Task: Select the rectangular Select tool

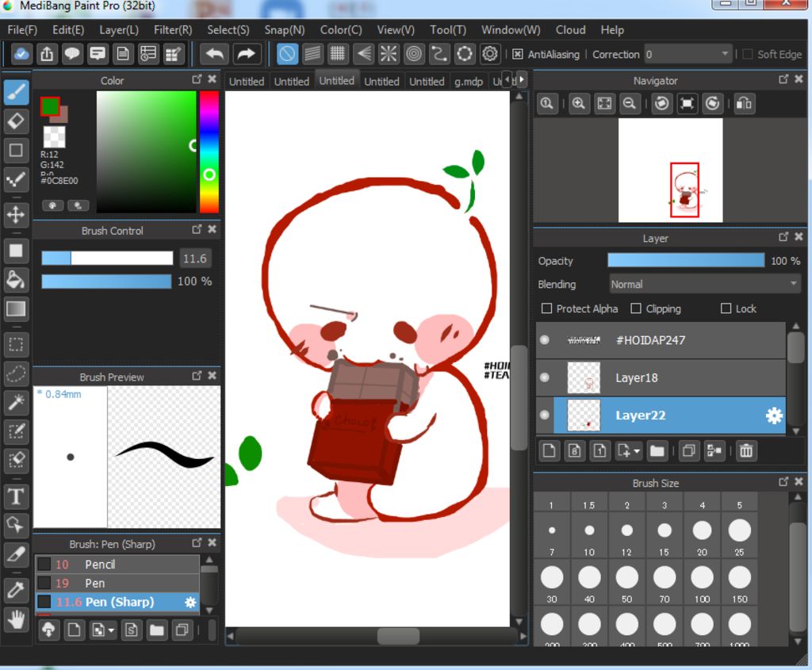Action: (x=16, y=344)
